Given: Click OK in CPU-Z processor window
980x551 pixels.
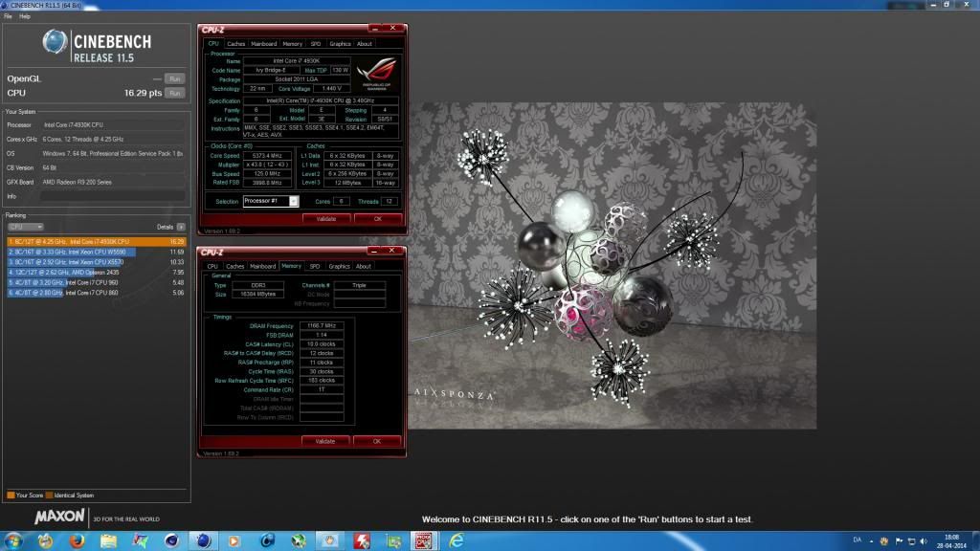Looking at the screenshot, I should point(377,219).
